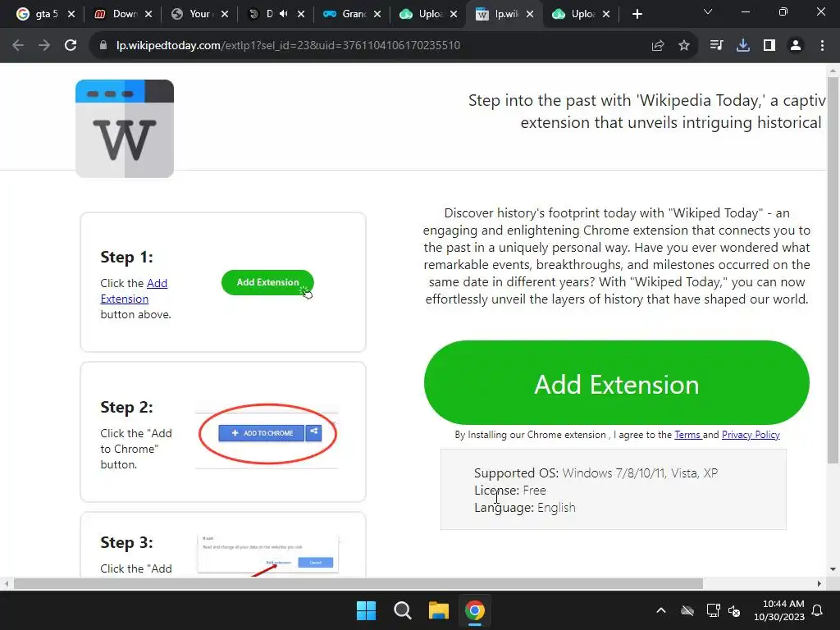Click the URL address bar
This screenshot has width=840, height=630.
(x=370, y=46)
